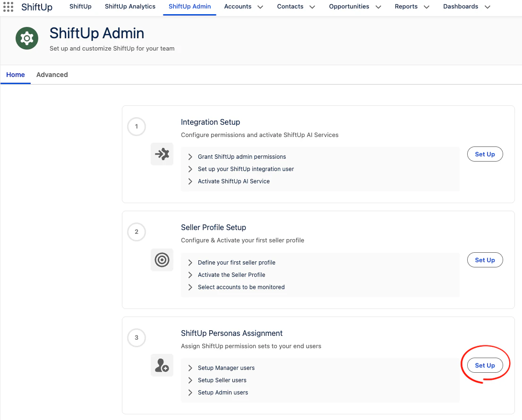Click the Seller Profile target icon

[162, 260]
